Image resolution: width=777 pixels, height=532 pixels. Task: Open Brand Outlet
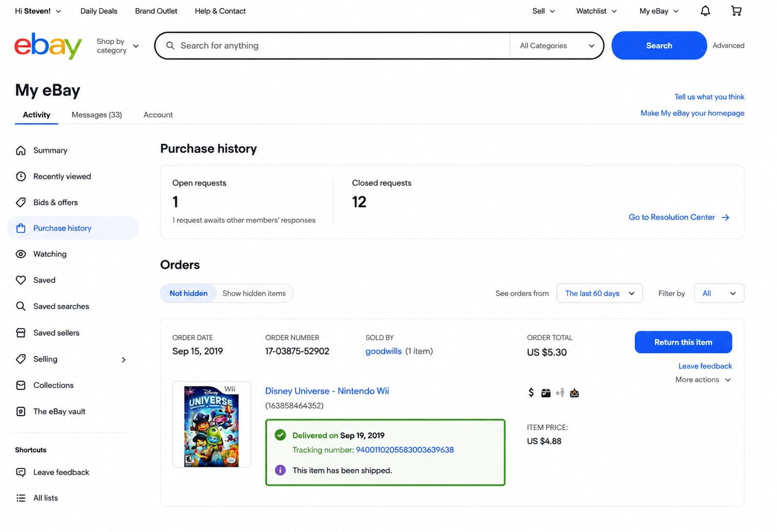(x=156, y=11)
